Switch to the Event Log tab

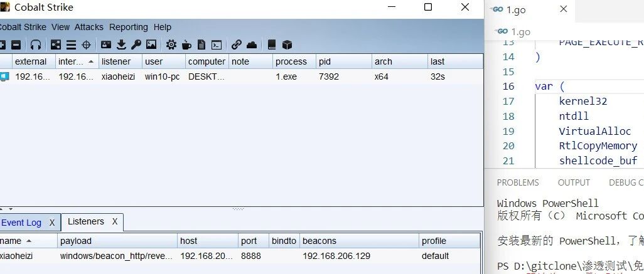21,223
